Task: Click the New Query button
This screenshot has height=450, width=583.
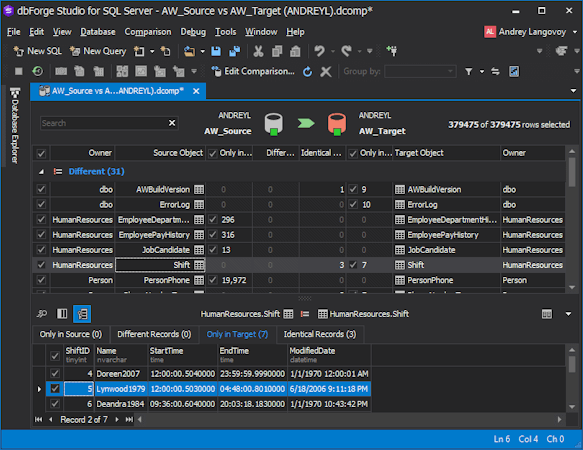Action: [x=98, y=51]
